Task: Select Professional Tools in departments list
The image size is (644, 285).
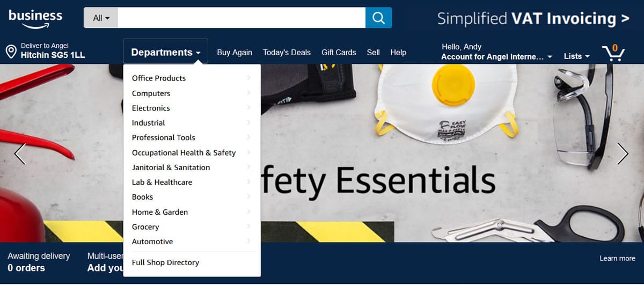Action: [163, 137]
